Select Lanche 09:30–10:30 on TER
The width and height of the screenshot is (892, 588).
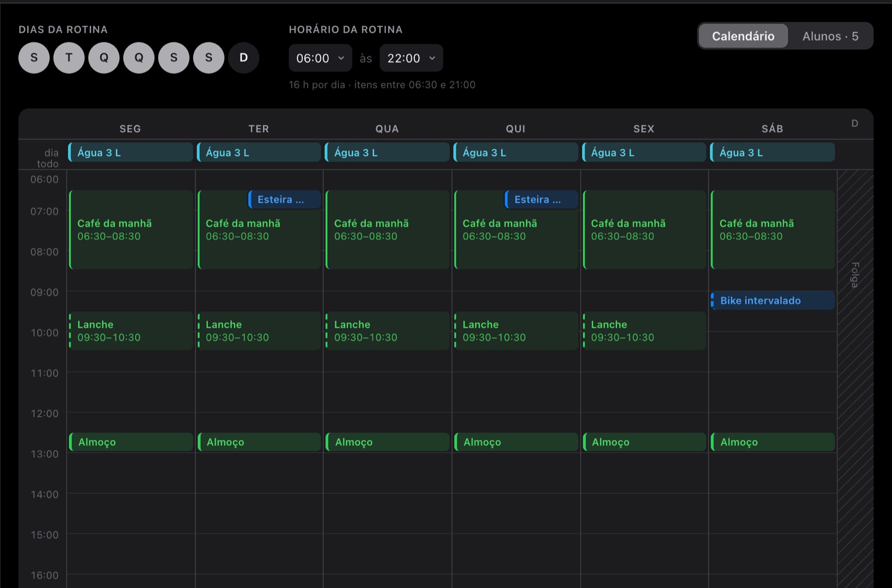259,331
